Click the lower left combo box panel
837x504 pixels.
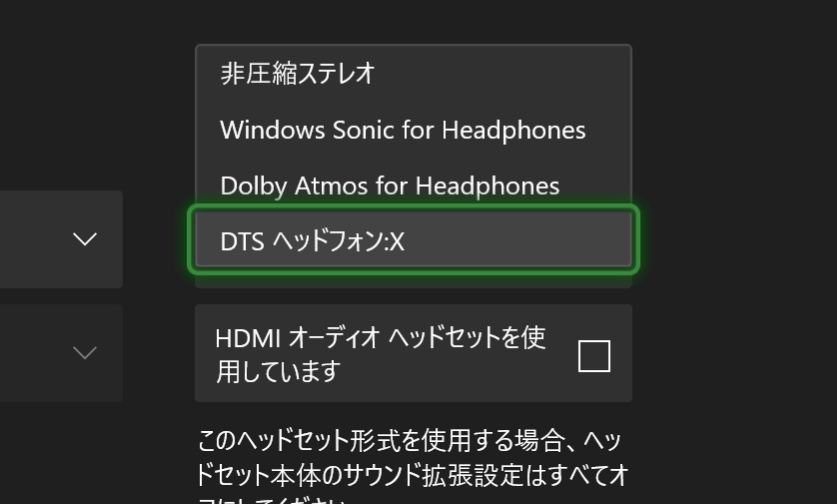[61, 353]
